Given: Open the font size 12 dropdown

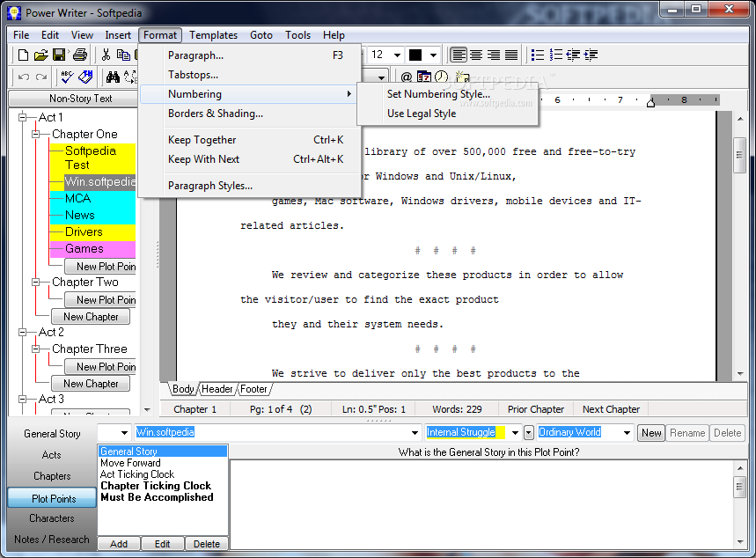Looking at the screenshot, I should (x=397, y=55).
